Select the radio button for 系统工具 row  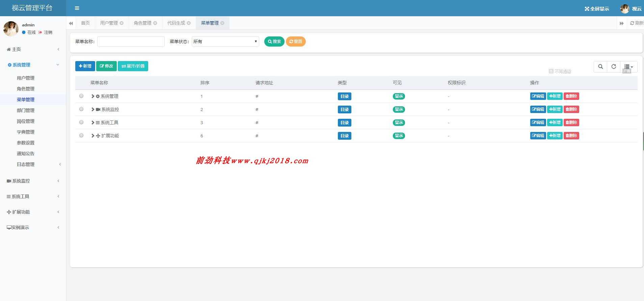[81, 122]
